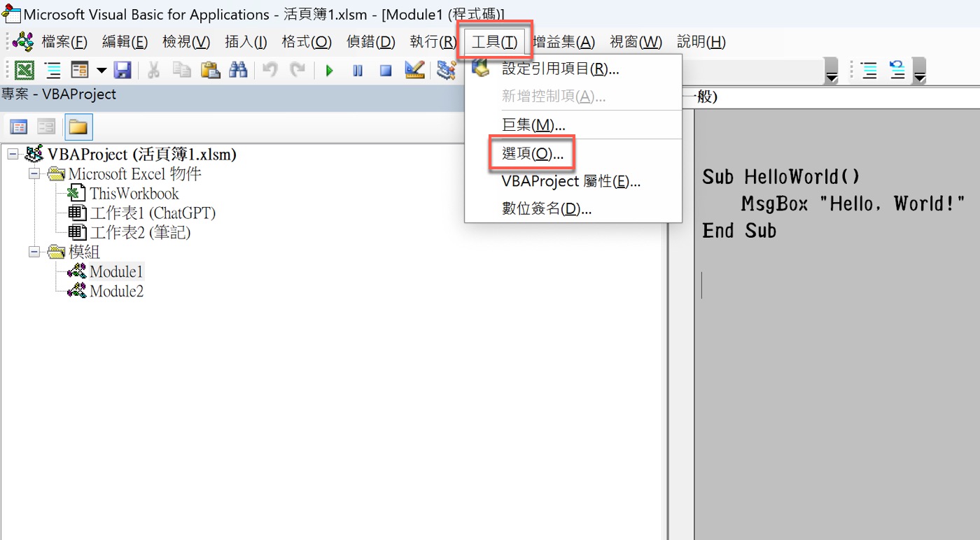980x540 pixels.
Task: Choose 設定引用項目(R)... from the menu
Action: (x=573, y=69)
